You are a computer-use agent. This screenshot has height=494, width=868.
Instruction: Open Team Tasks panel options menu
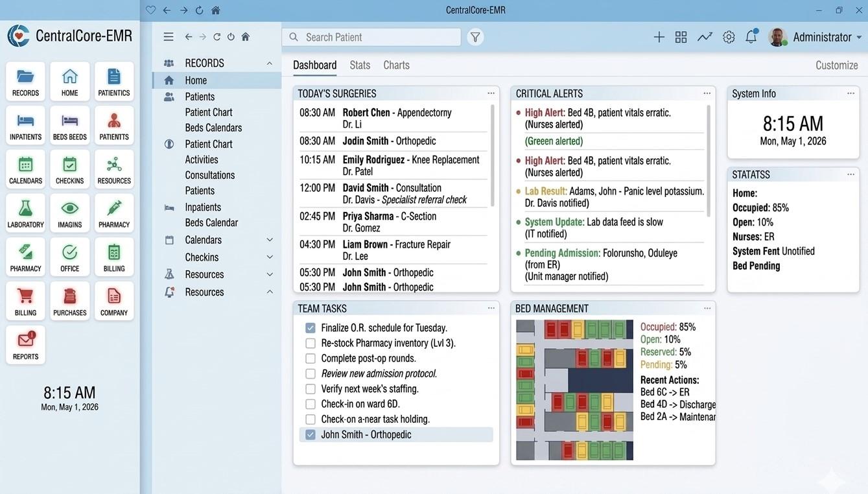[x=491, y=308]
